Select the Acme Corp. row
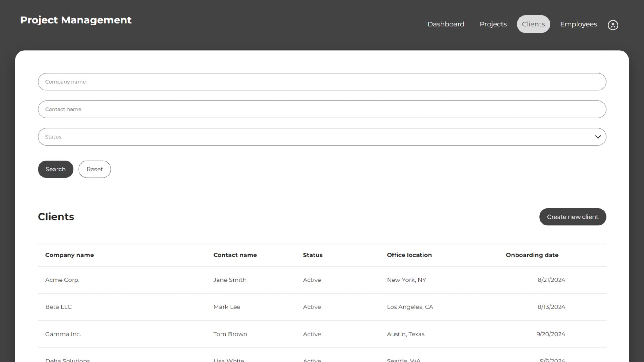This screenshot has width=644, height=362. point(62,280)
